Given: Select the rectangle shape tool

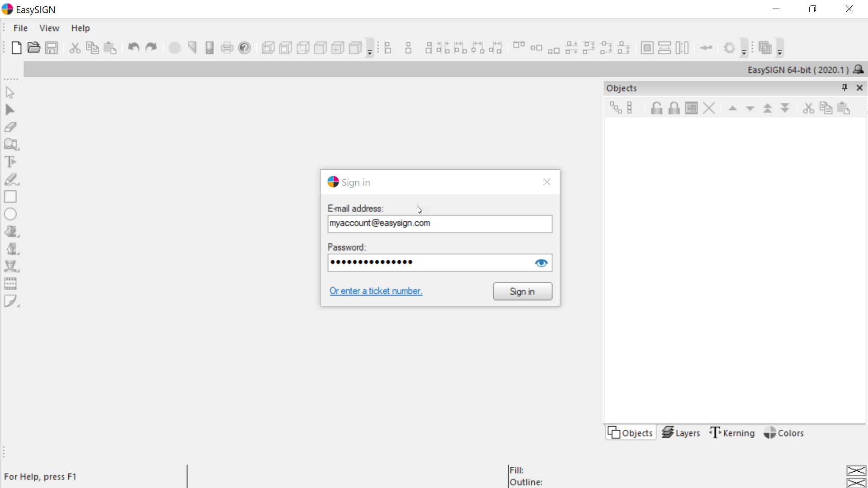Looking at the screenshot, I should (10, 197).
